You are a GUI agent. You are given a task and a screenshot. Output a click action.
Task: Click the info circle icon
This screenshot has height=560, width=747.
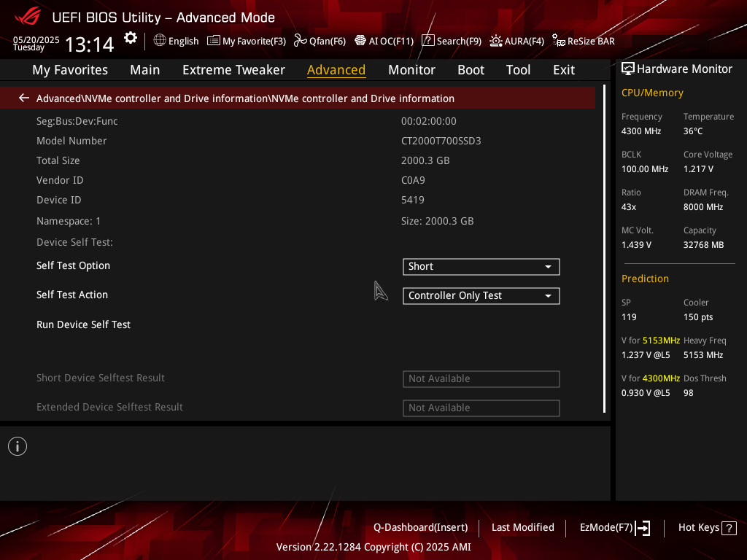click(x=18, y=446)
